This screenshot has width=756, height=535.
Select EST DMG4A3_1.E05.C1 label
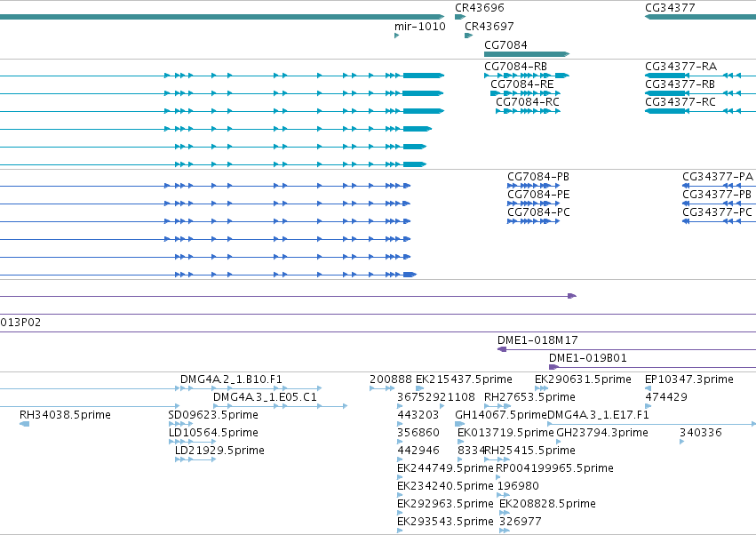pyautogui.click(x=265, y=397)
